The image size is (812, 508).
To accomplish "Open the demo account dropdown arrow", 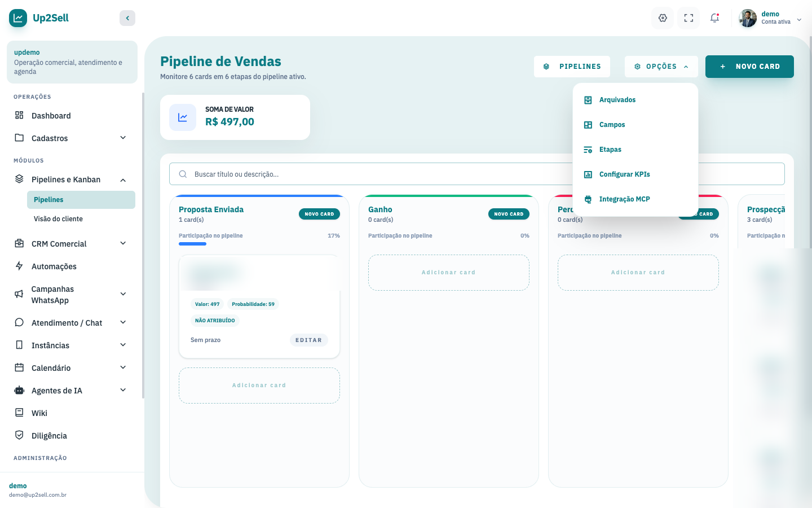I will pyautogui.click(x=799, y=20).
